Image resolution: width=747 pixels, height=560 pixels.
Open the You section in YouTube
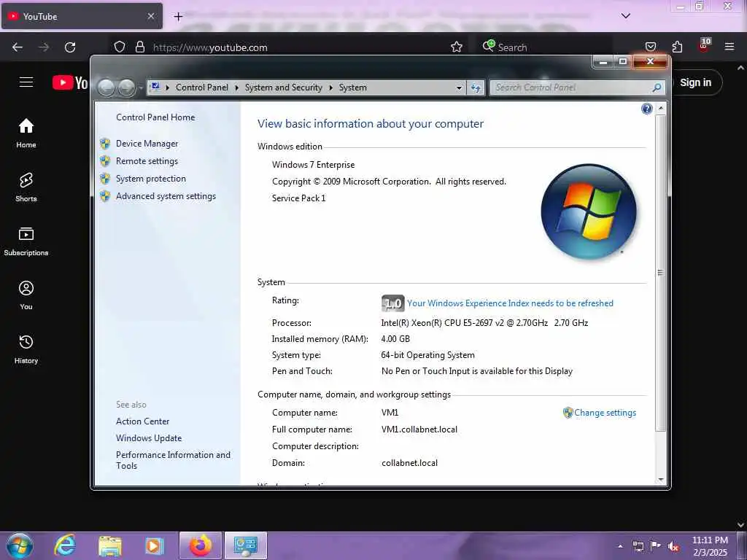click(26, 295)
